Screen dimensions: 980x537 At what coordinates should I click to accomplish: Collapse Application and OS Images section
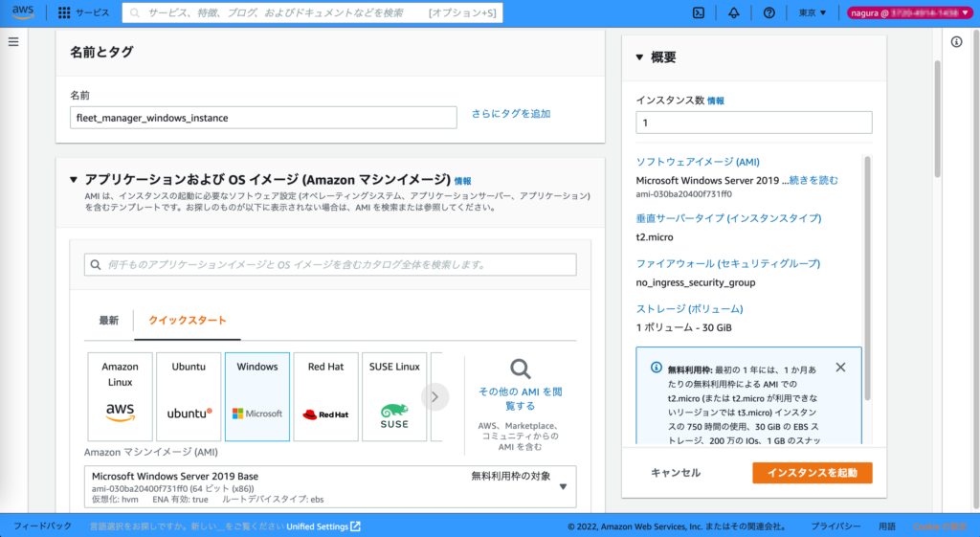point(74,180)
